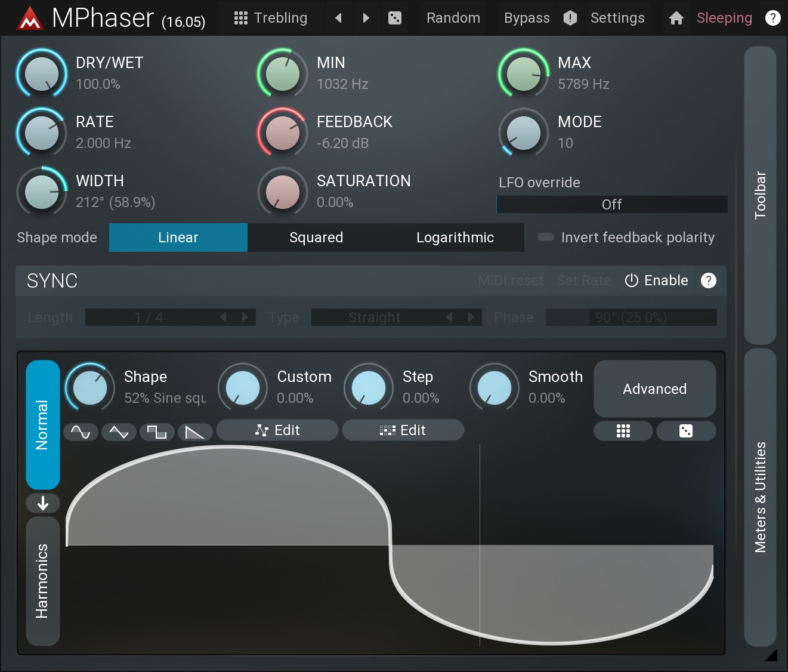Click the SATURATION knob
Image resolution: width=788 pixels, height=672 pixels.
(283, 192)
